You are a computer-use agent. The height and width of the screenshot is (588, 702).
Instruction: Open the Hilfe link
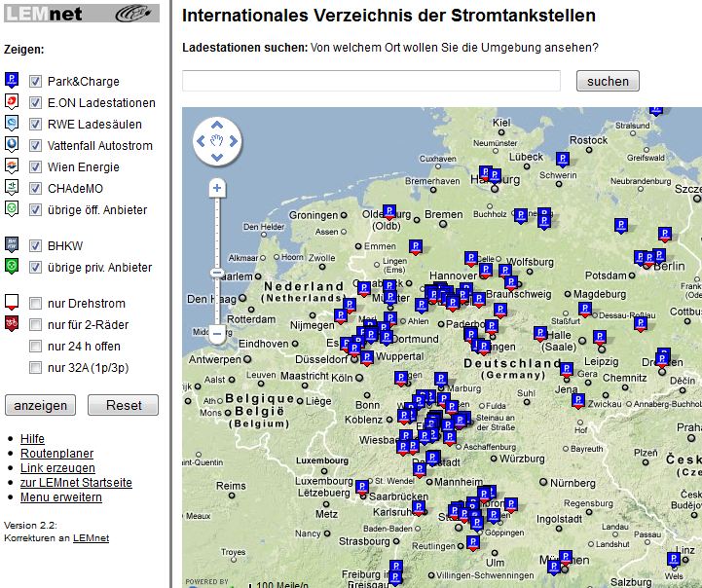32,439
